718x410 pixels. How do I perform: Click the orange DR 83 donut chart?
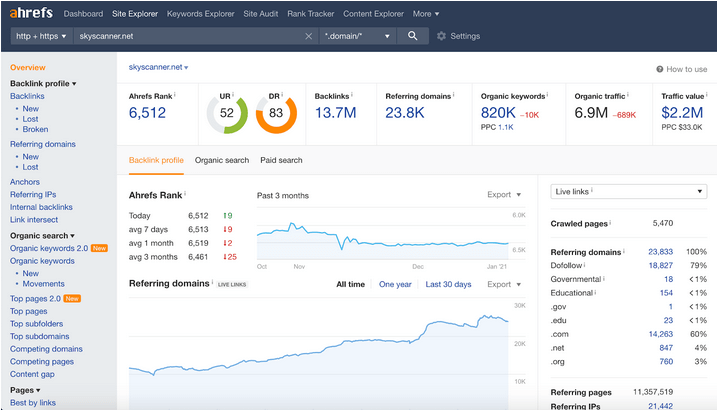click(276, 113)
